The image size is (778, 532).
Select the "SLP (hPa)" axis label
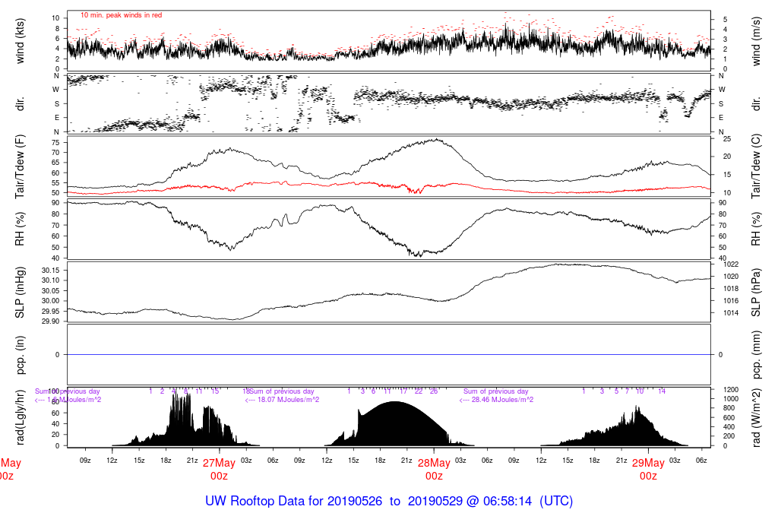[x=756, y=293]
